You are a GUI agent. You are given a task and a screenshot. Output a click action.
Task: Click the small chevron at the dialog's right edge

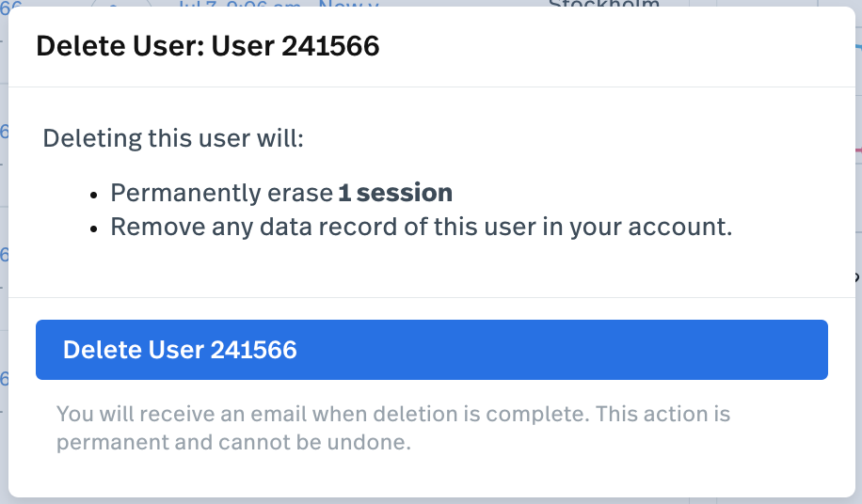(x=856, y=276)
